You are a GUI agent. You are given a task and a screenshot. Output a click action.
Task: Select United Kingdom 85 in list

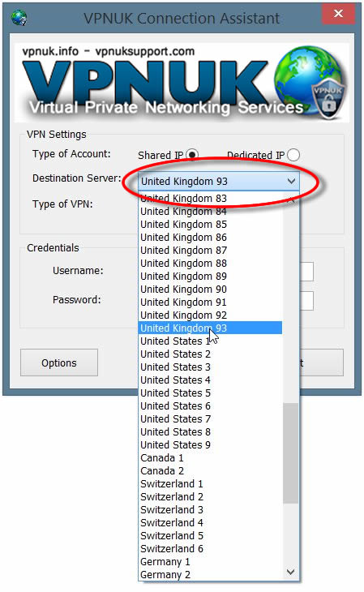[210, 225]
